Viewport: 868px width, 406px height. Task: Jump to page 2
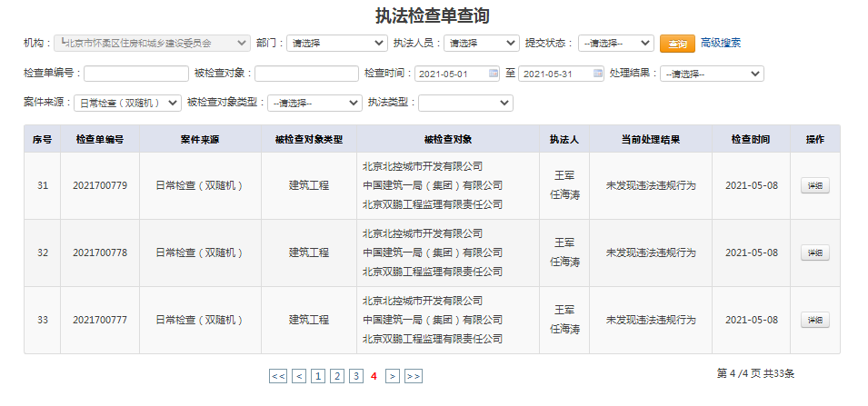pyautogui.click(x=337, y=376)
